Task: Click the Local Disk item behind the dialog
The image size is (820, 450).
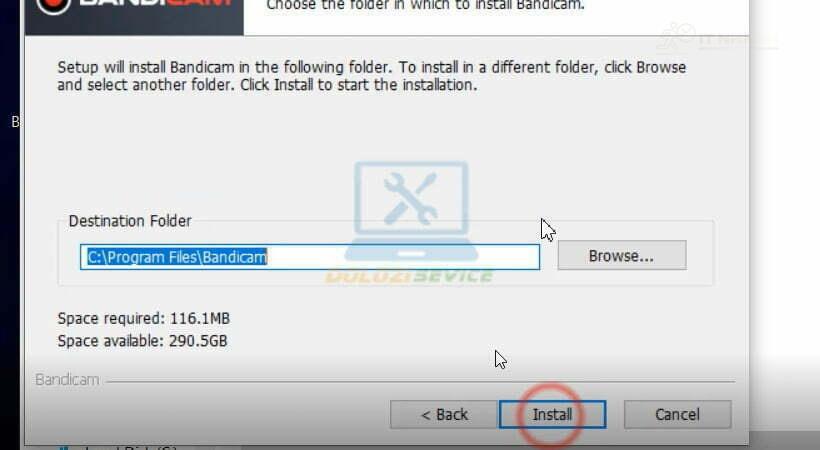Action: (118, 447)
